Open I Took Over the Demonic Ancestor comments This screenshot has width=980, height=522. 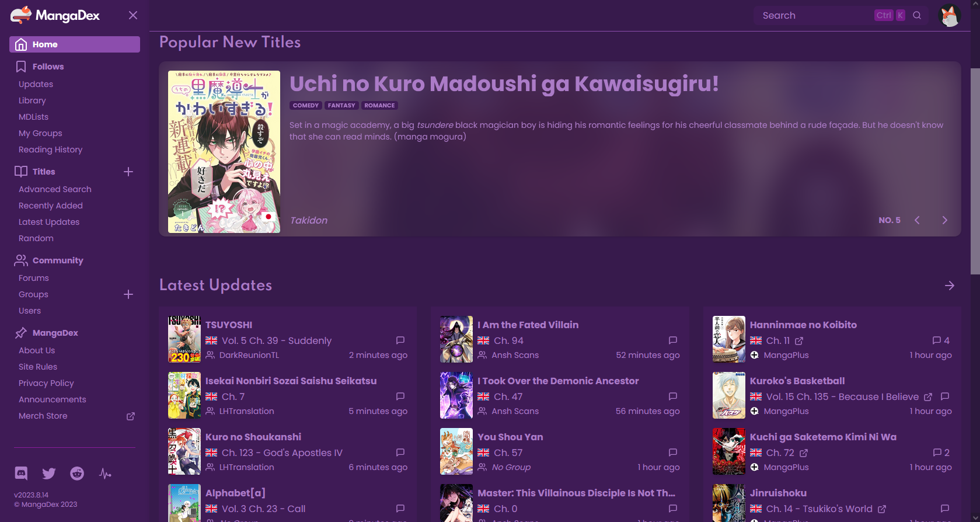673,396
